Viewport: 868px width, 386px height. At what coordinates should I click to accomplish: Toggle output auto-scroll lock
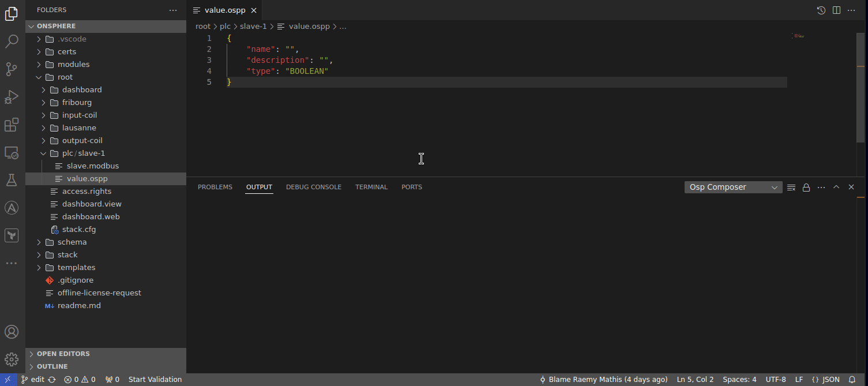tap(806, 187)
